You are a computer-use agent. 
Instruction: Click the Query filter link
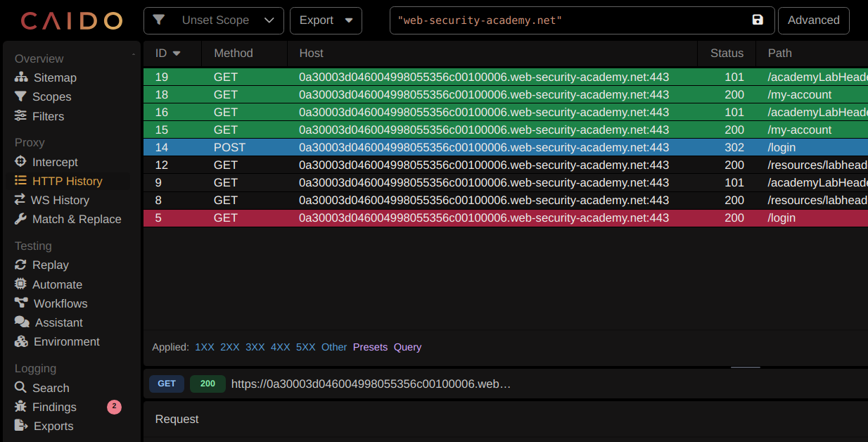pyautogui.click(x=407, y=347)
